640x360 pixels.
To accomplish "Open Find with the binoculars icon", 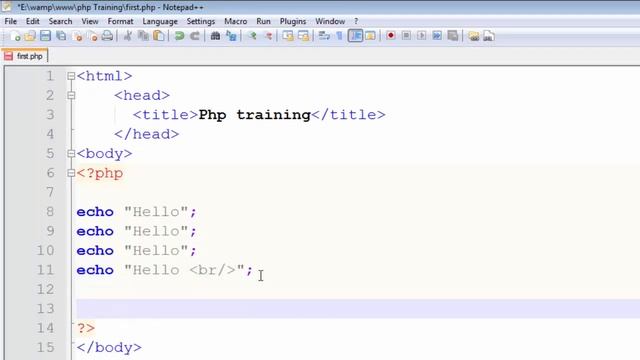I will coord(215,36).
